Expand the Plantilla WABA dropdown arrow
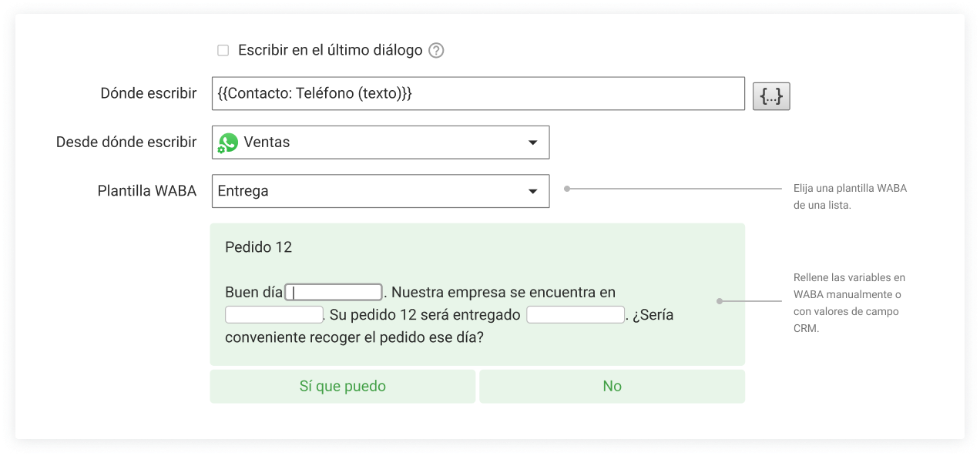 (x=532, y=191)
